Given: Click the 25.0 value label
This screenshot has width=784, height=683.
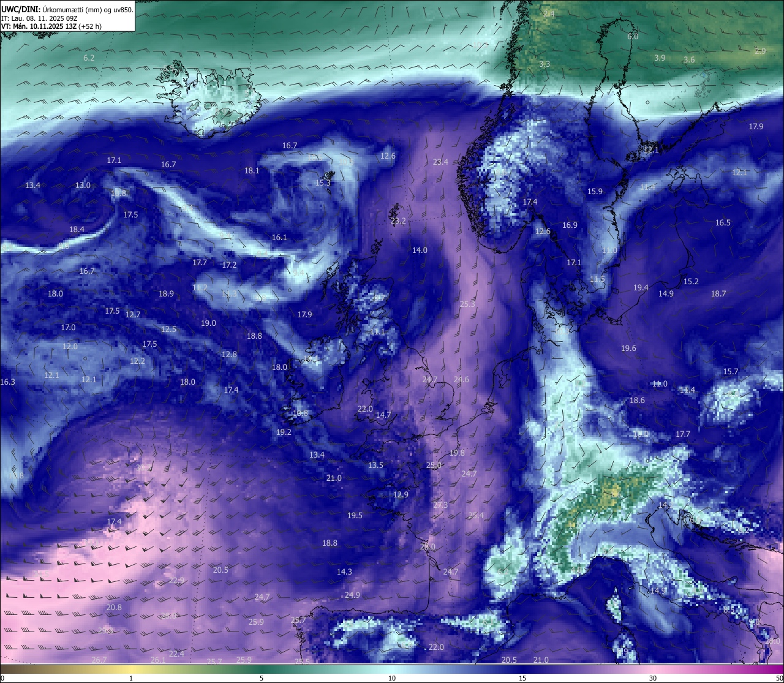Looking at the screenshot, I should (434, 465).
